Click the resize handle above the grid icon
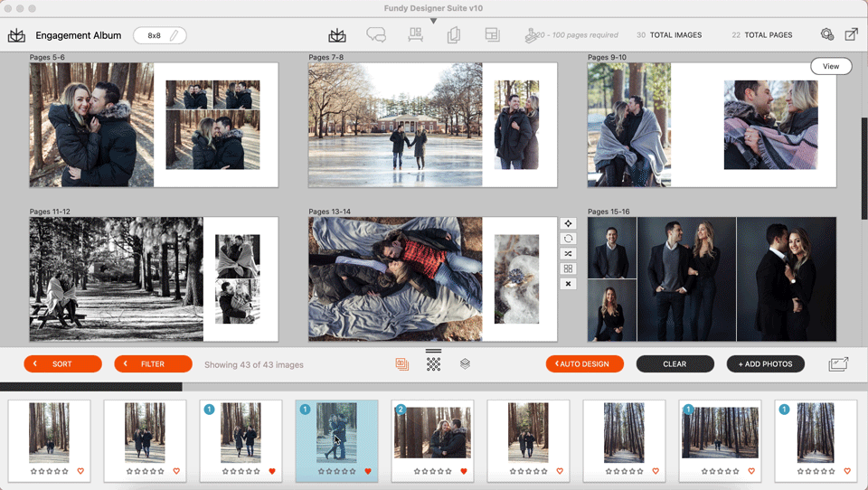 pos(433,351)
